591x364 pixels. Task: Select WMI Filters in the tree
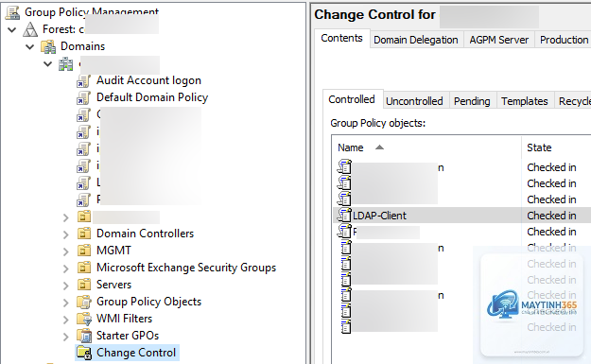point(125,319)
